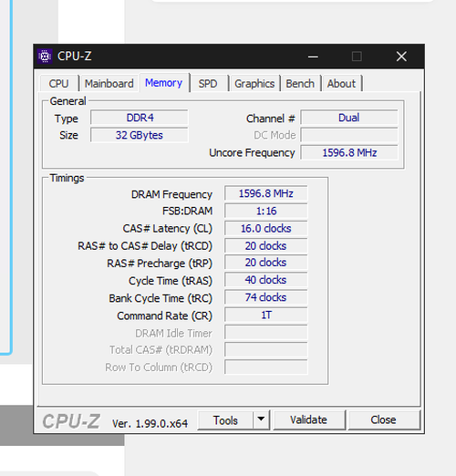Click the empty Total CAS# (tRDRAM) field

[x=266, y=350]
